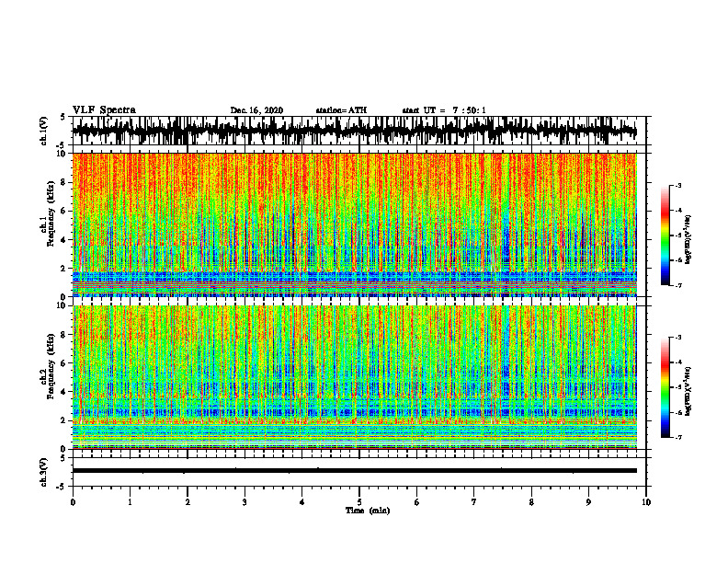Click the ch.2 color scale log(PSD) caption
The height and width of the screenshot is (563, 728).
[688, 391]
